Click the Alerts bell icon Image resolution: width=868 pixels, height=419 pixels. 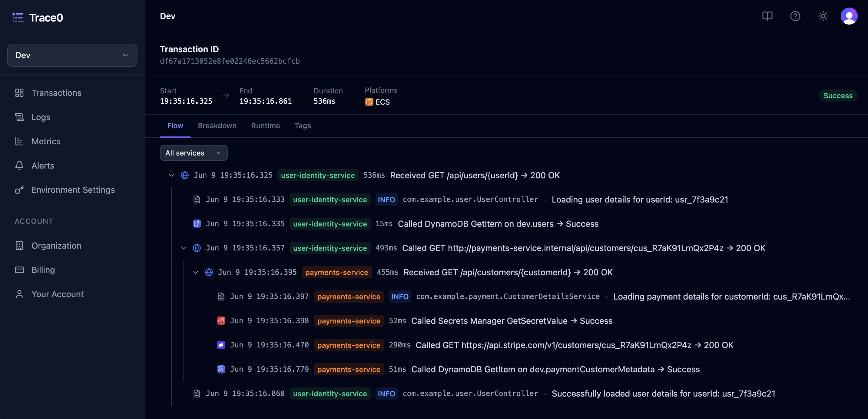[x=19, y=166]
